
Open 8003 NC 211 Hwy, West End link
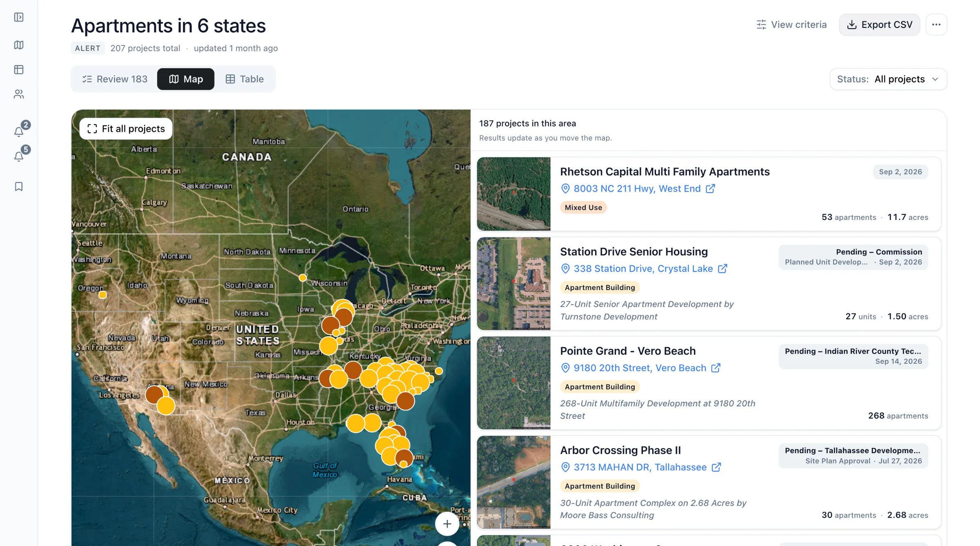[637, 188]
